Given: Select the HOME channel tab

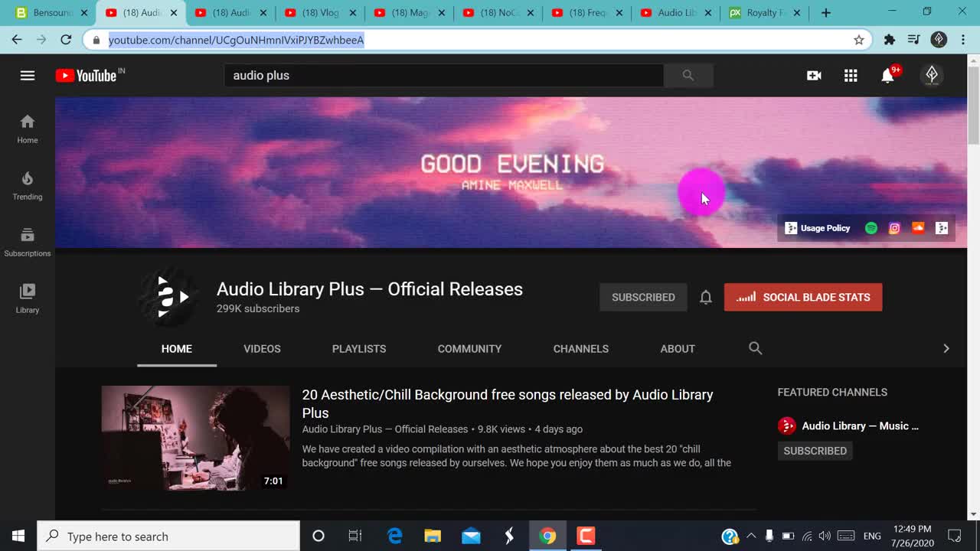Looking at the screenshot, I should tap(177, 348).
